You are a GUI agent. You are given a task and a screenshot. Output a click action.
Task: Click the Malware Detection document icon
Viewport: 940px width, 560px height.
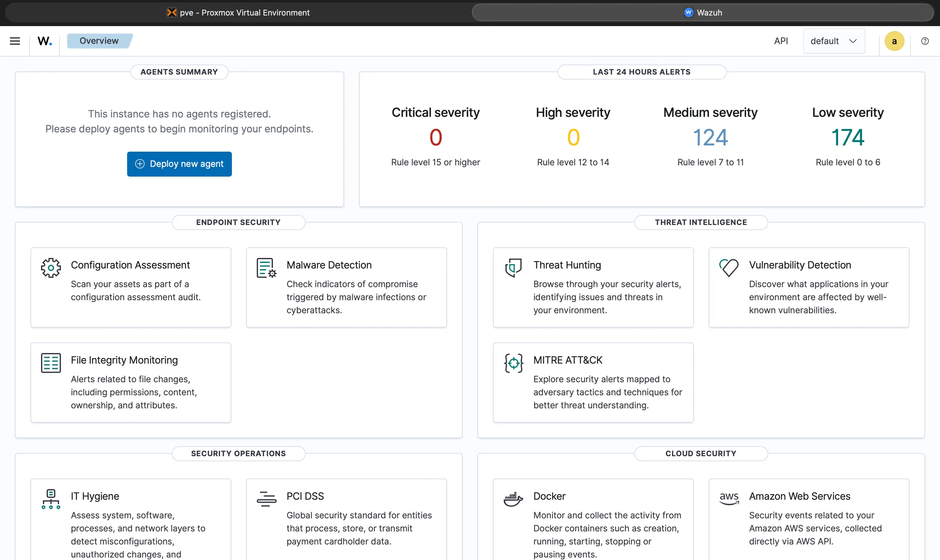point(266,268)
